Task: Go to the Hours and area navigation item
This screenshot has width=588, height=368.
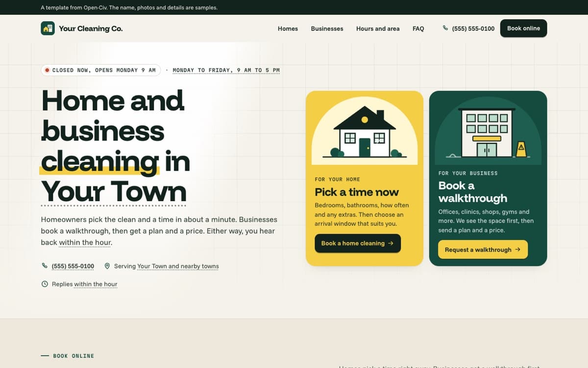Action: (378, 28)
